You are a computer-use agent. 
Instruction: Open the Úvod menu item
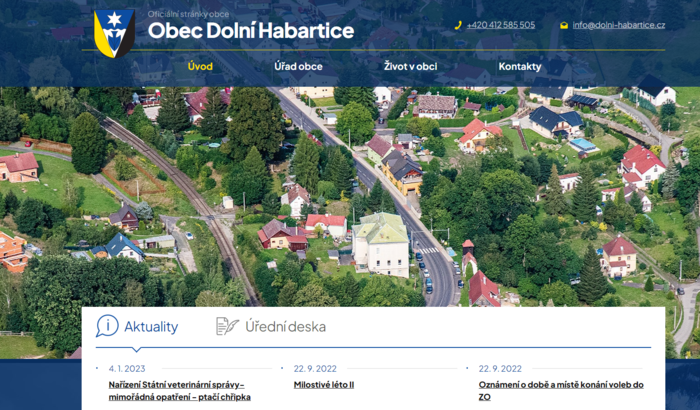tap(200, 67)
